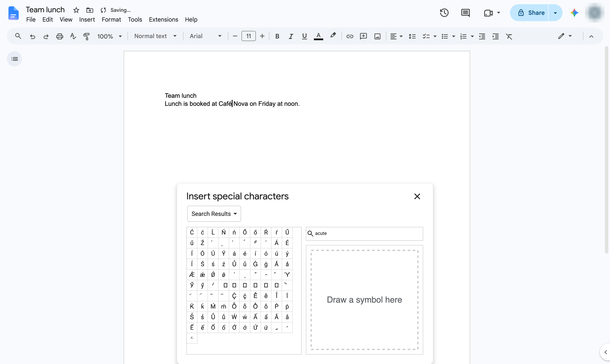Show the document outline panel
Image resolution: width=610 pixels, height=364 pixels.
[x=14, y=59]
